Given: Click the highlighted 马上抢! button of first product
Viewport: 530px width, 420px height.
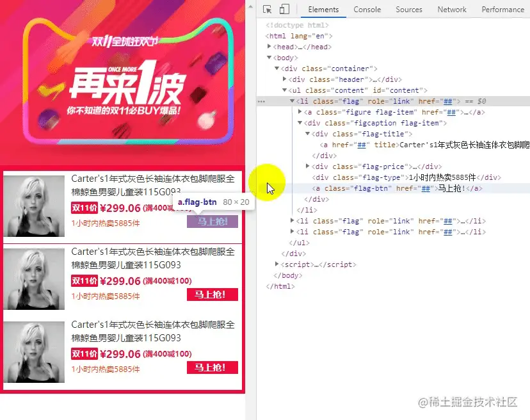Looking at the screenshot, I should point(213,222).
